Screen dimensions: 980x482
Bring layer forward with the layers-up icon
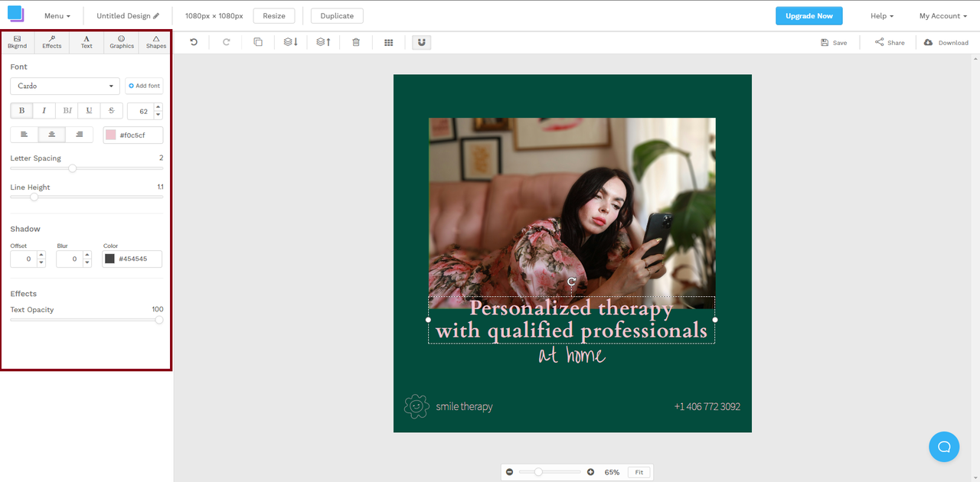coord(324,42)
